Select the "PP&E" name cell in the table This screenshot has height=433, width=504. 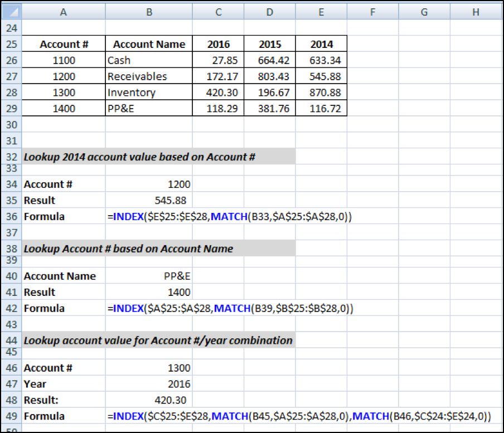click(x=149, y=108)
